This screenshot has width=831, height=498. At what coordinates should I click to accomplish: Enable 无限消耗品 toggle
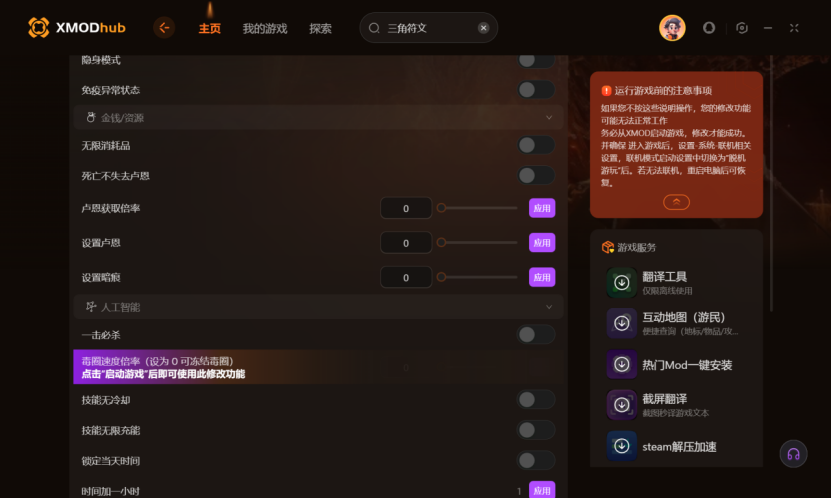coord(536,145)
